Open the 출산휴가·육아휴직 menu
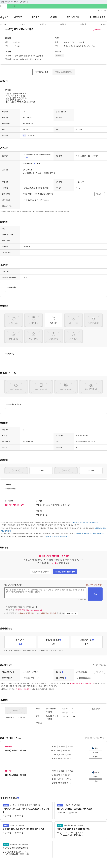 (97, 17)
